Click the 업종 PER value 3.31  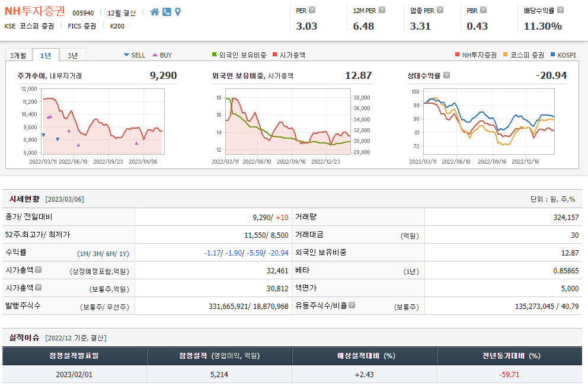[x=420, y=26]
